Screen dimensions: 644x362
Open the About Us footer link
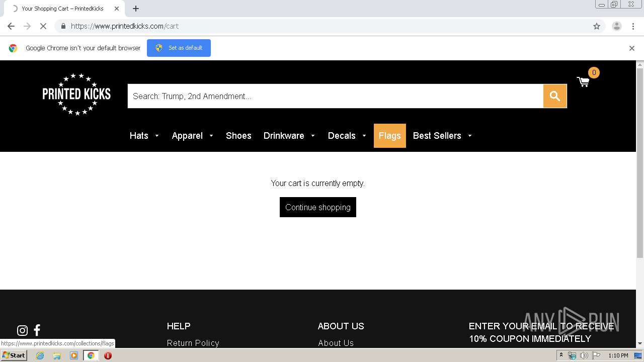pyautogui.click(x=336, y=343)
